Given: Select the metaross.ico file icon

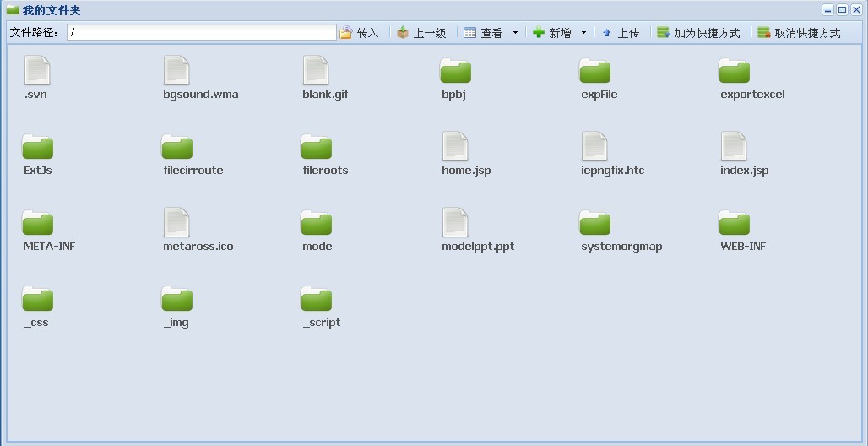Looking at the screenshot, I should tap(176, 222).
